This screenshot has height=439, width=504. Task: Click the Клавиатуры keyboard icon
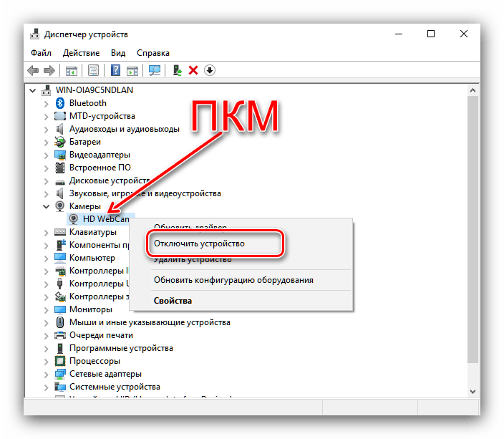tap(60, 232)
